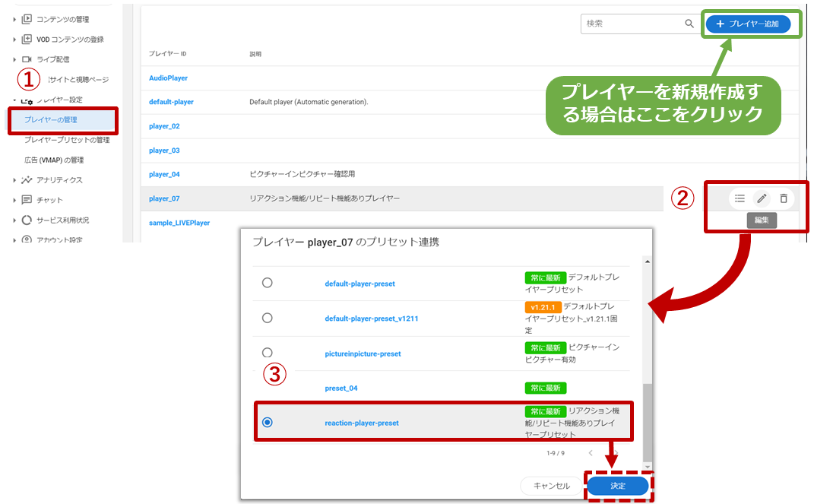Click the チャット message icon in sidebar
Image resolution: width=814 pixels, height=504 pixels.
[27, 200]
